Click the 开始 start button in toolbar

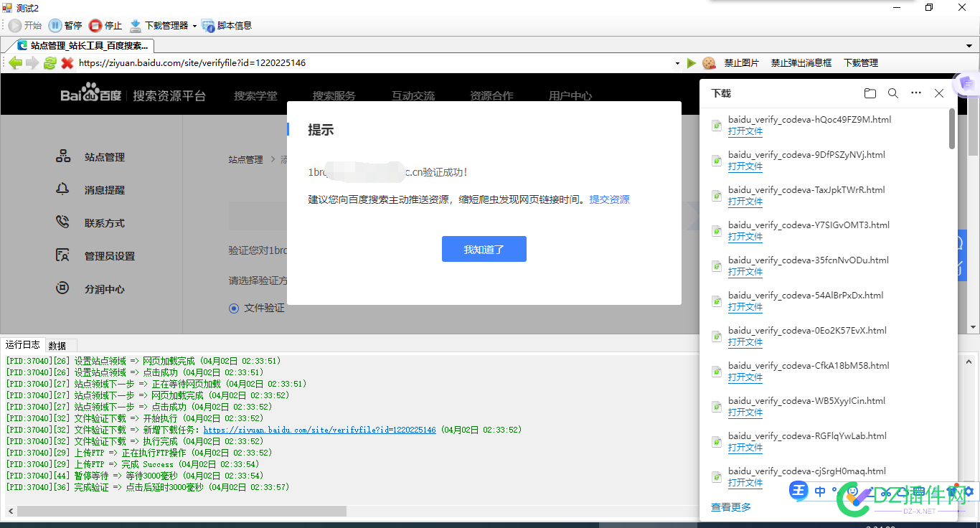25,26
